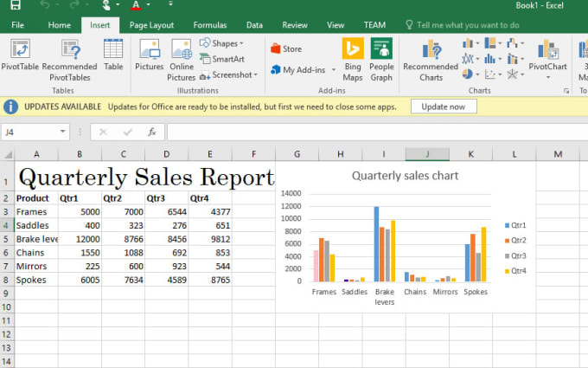Click the 'Tell me what you want to do' box
The width and height of the screenshot is (588, 368).
point(463,25)
